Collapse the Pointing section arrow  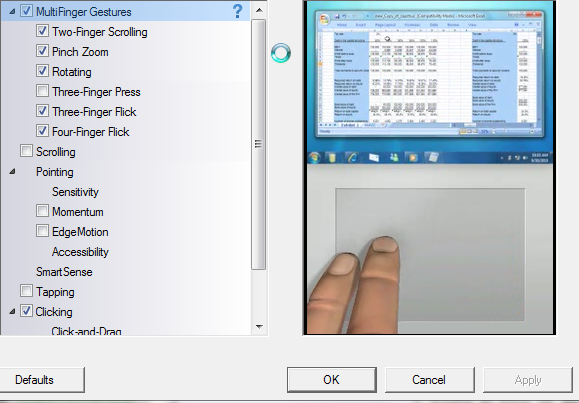12,171
